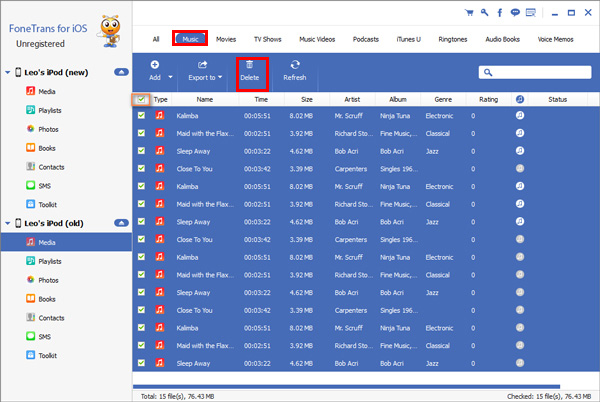Image resolution: width=600 pixels, height=402 pixels.
Task: Uncheck the first Kalimba row checkbox
Action: coord(141,116)
